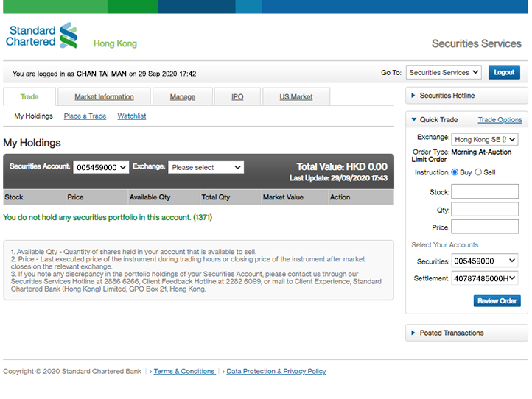
Task: Click the Available Qty column header
Action: 164,197
